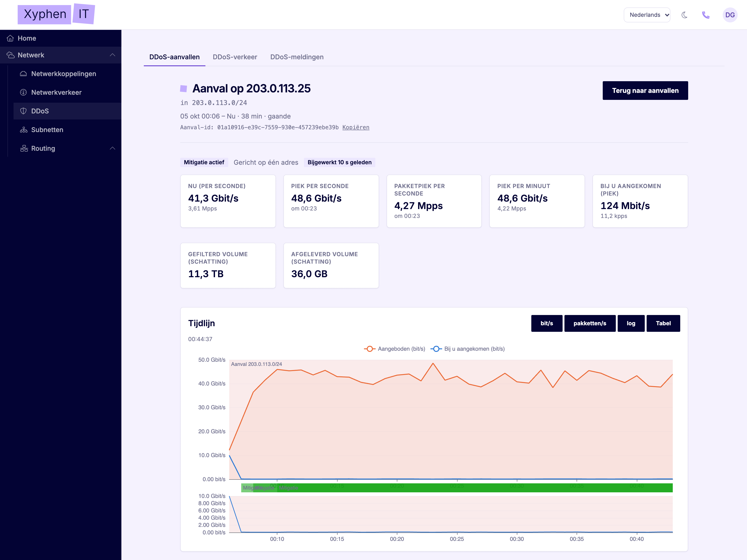Click the 4,27 Mpps packet peak value
This screenshot has width=747, height=560.
tap(418, 206)
